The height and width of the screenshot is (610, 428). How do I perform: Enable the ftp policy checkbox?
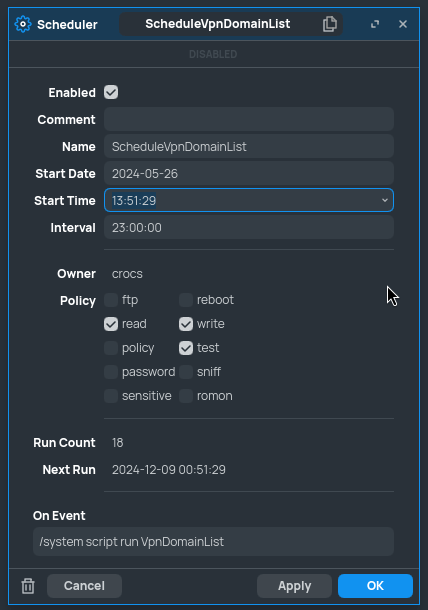click(x=111, y=300)
